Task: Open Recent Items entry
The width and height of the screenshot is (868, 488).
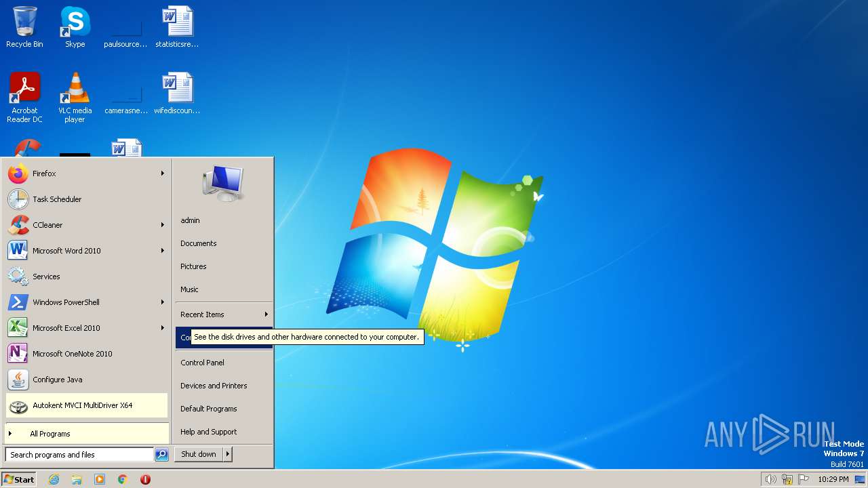Action: (x=202, y=314)
